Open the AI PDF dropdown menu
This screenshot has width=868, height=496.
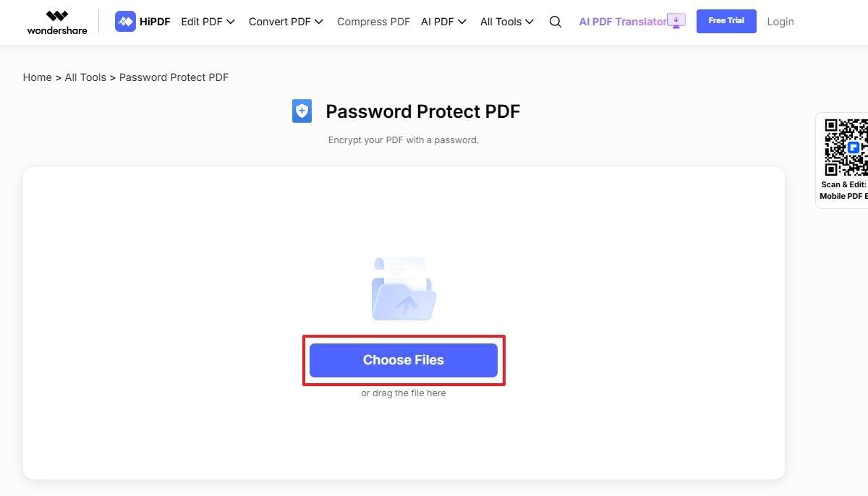pyautogui.click(x=443, y=22)
